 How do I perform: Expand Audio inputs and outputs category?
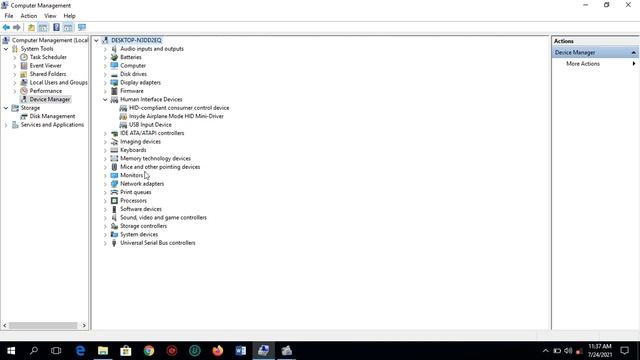(105, 49)
